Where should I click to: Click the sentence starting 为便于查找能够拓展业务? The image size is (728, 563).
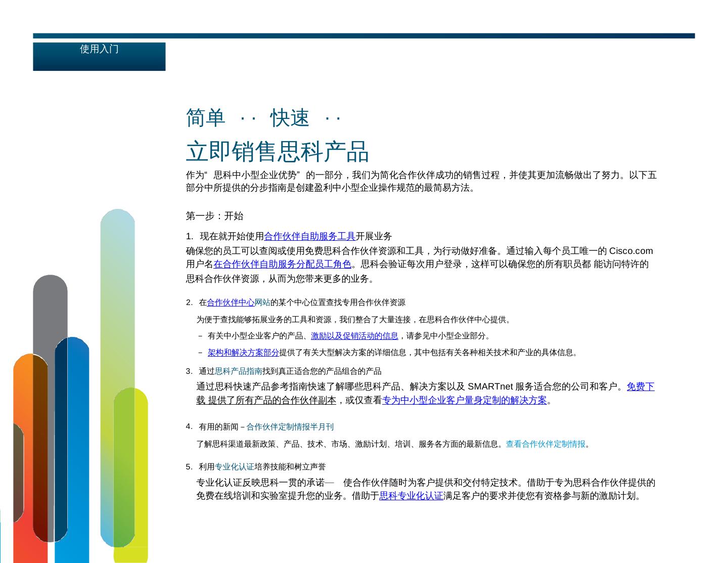[x=355, y=320]
